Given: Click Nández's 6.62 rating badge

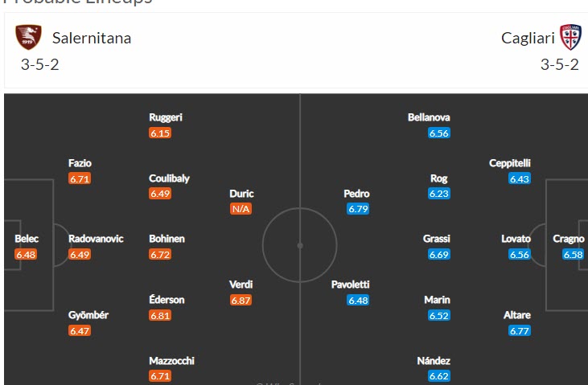Looking at the screenshot, I should (x=438, y=375).
